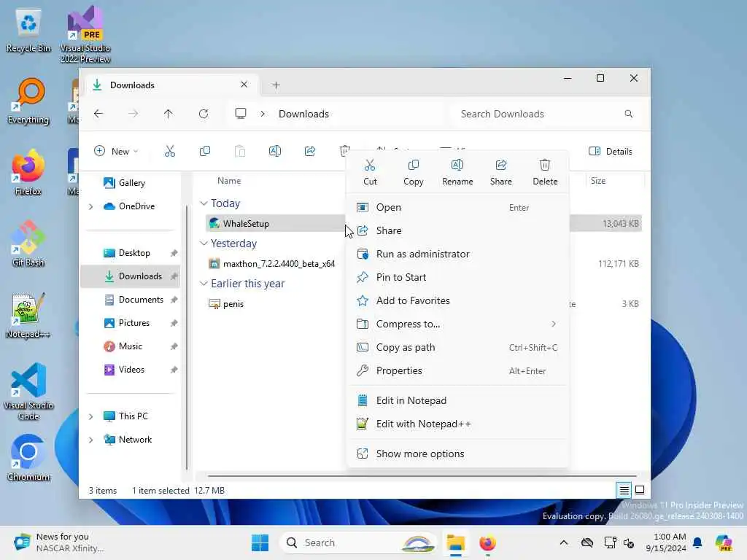Choose Open from the context menu
Screen dimensions: 747x560
click(457, 208)
